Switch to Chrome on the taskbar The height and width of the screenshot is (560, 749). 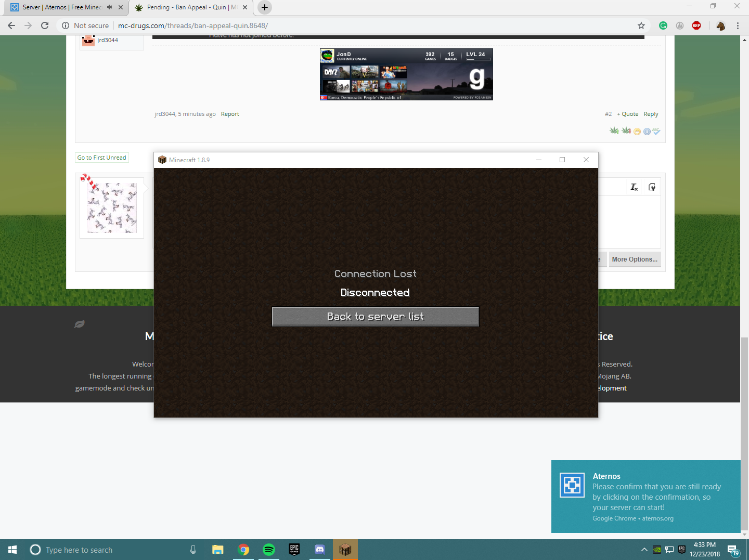[243, 550]
